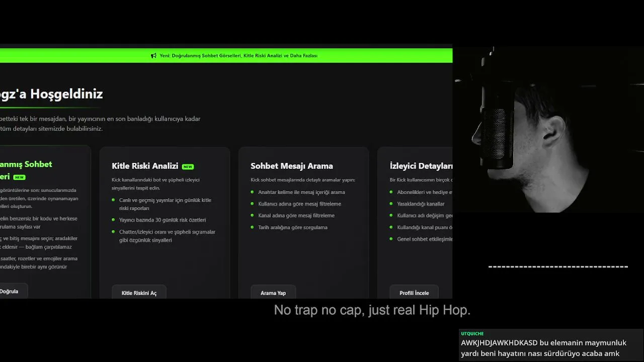This screenshot has height=362, width=644.
Task: Select the "Sohbet Mesajı Arama" card heading
Action: (x=292, y=166)
